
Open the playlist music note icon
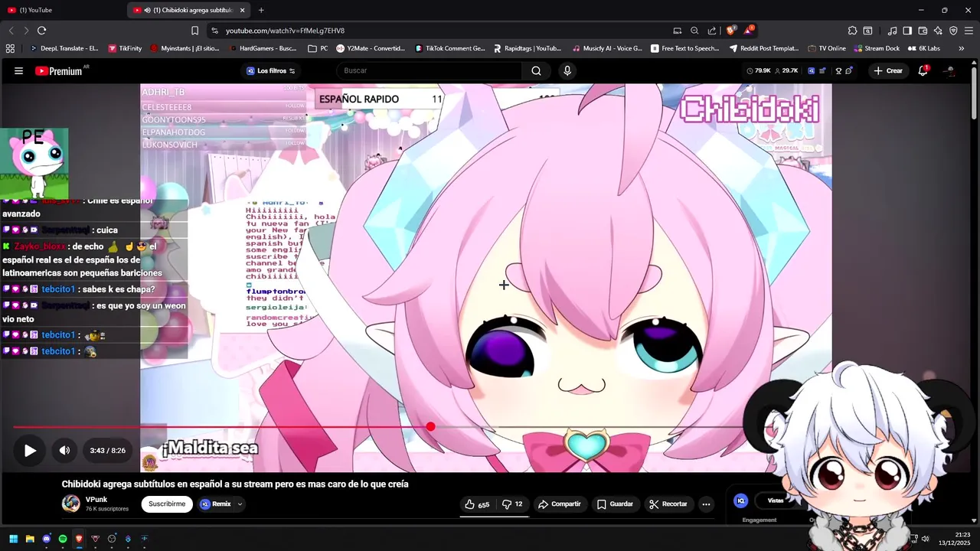point(892,31)
